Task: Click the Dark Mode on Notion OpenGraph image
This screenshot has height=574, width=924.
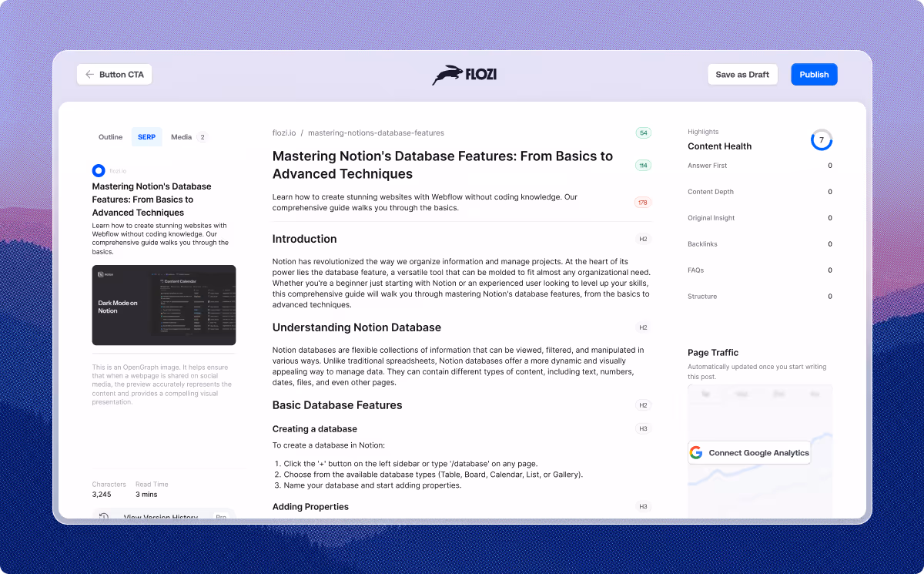Action: [164, 305]
